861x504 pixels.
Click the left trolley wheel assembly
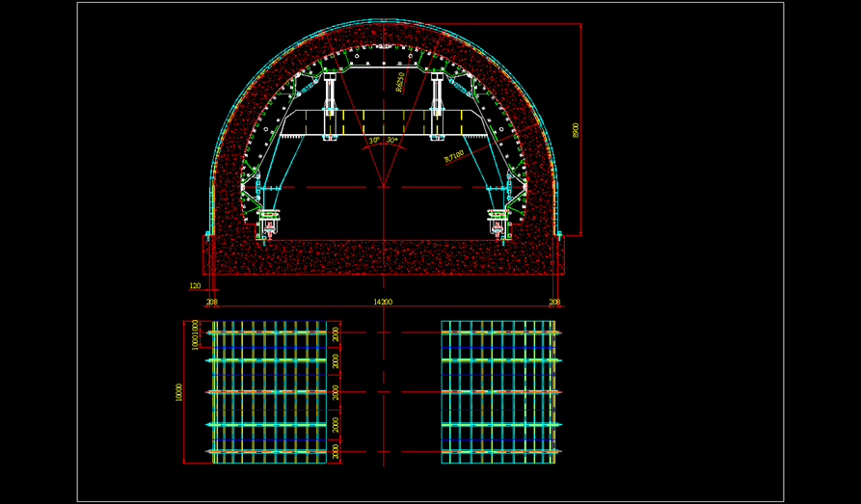[x=269, y=225]
